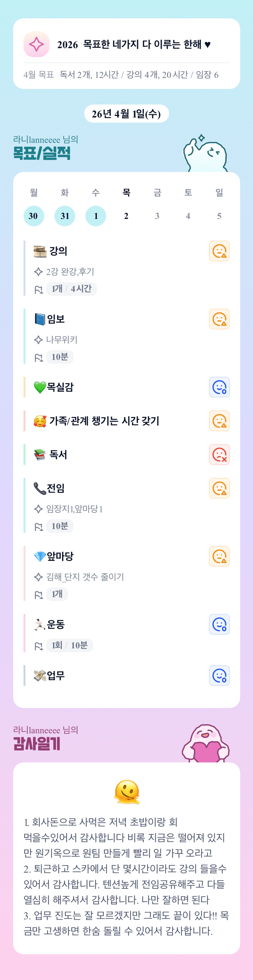
Task: Select Tuesday 31 in the week calendar
Action: coord(65,216)
